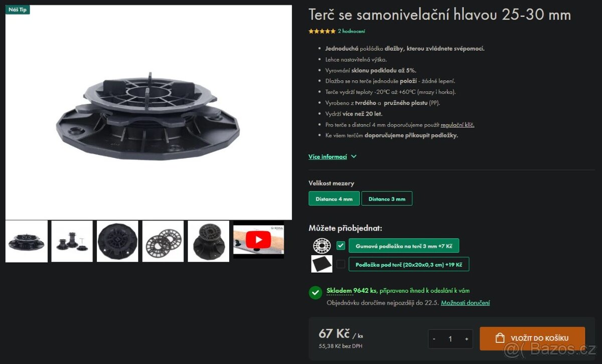Click the quantity input field
The height and width of the screenshot is (364, 602).
[450, 339]
